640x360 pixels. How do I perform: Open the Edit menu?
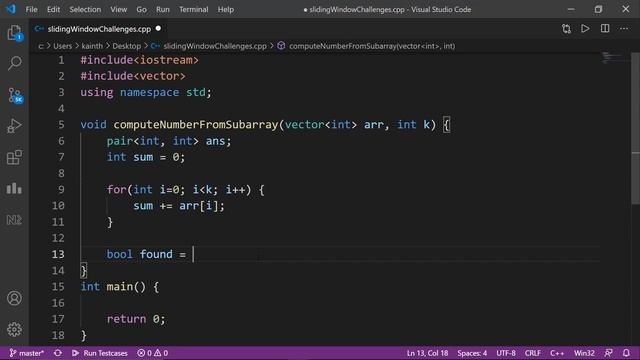53,9
